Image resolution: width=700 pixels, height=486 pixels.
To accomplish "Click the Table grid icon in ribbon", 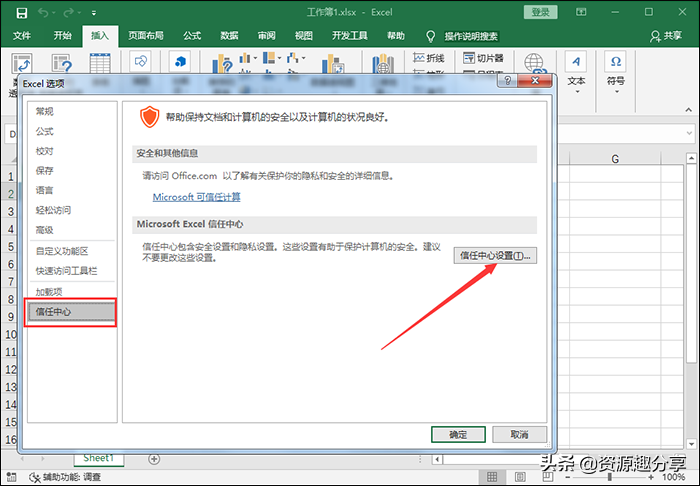I will 100,63.
